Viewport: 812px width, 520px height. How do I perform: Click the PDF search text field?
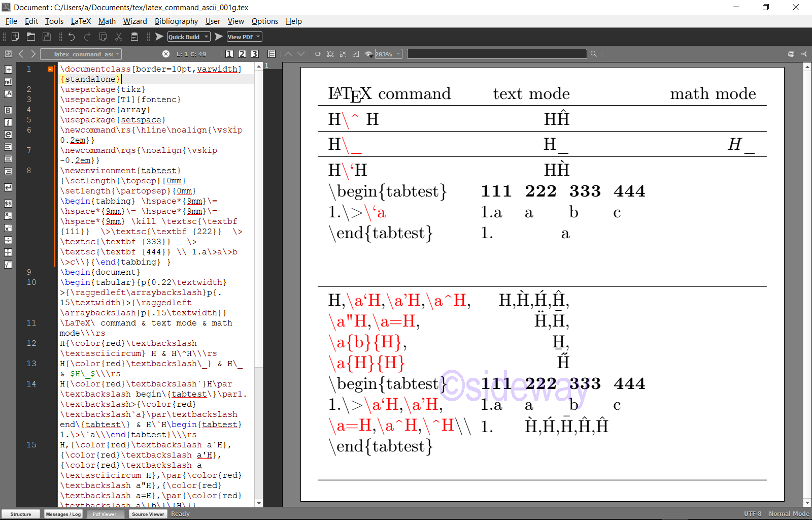pos(496,54)
